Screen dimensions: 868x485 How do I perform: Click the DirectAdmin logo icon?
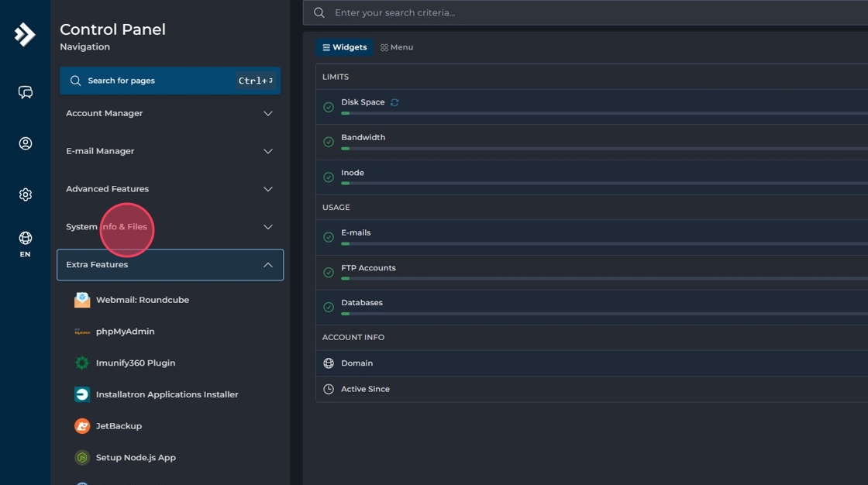25,35
